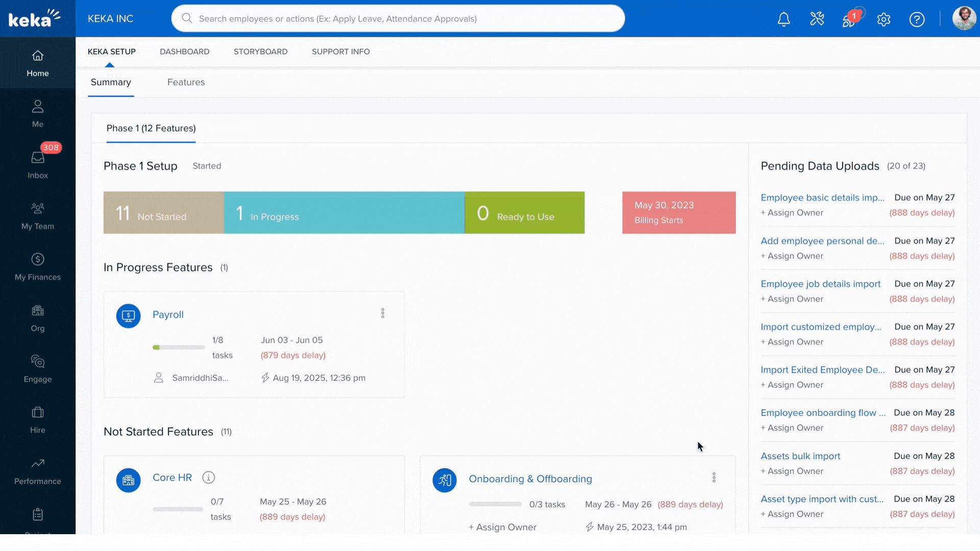Switch to the Features tab
The height and width of the screenshot is (551, 980).
186,82
